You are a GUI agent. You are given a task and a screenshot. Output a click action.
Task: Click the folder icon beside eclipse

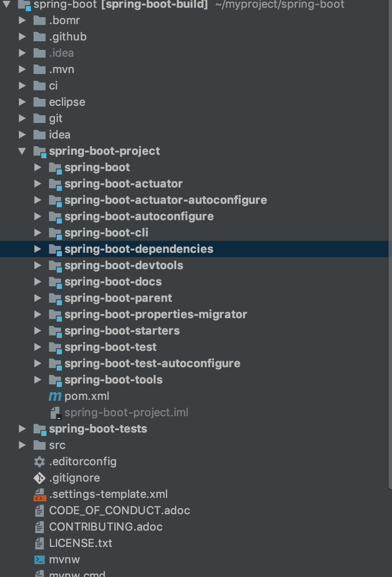click(40, 102)
